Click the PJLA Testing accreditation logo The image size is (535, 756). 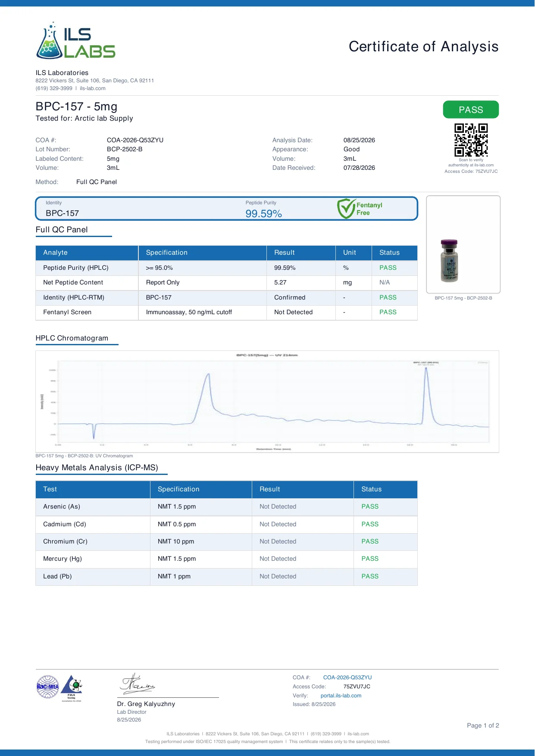coord(72,688)
